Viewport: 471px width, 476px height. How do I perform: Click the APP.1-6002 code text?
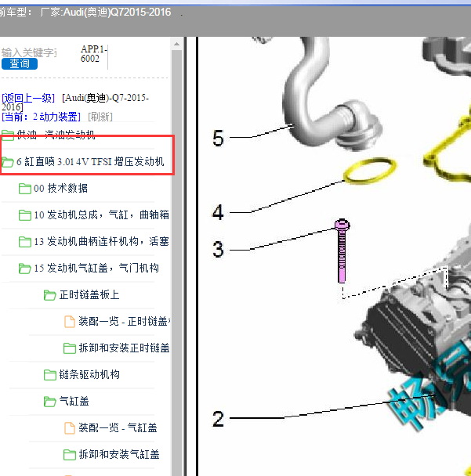94,54
